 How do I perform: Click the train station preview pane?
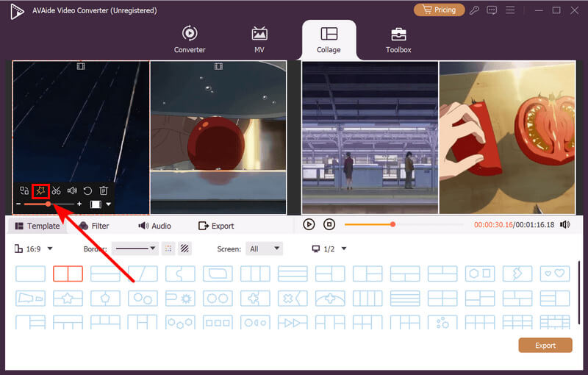pyautogui.click(x=370, y=137)
